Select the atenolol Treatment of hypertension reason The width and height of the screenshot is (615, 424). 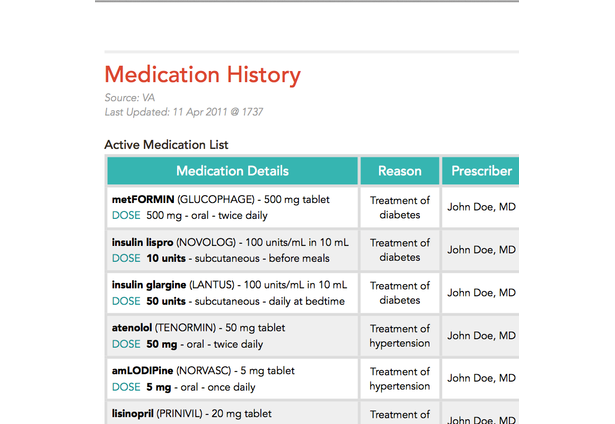coord(399,336)
